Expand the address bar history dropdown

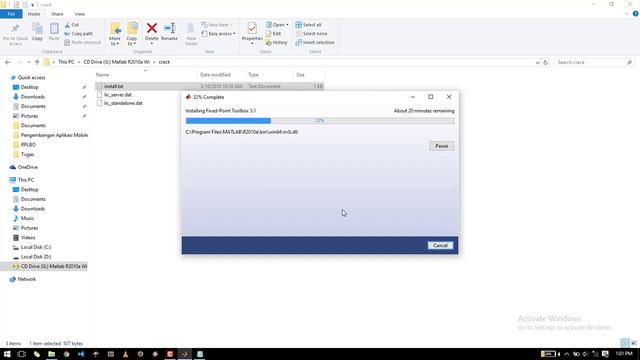point(538,62)
